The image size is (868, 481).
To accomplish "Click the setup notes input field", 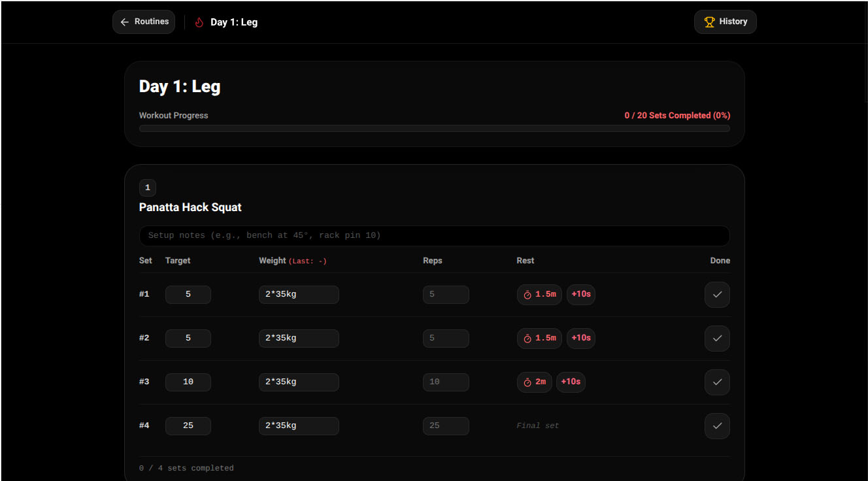I will coord(435,236).
